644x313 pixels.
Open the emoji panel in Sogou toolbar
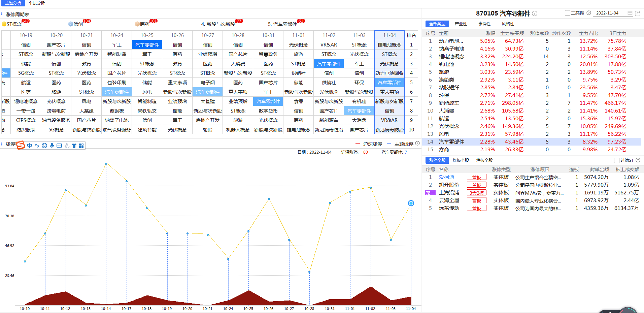44,146
